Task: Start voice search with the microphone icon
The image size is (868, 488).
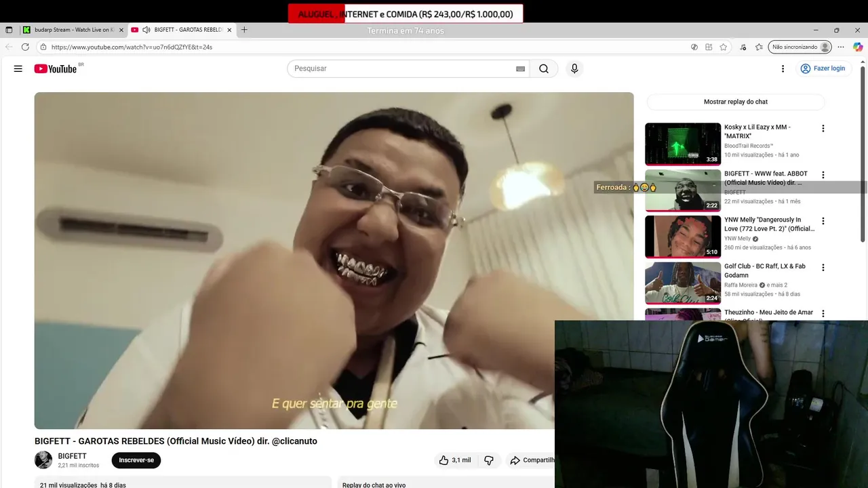Action: 574,68
